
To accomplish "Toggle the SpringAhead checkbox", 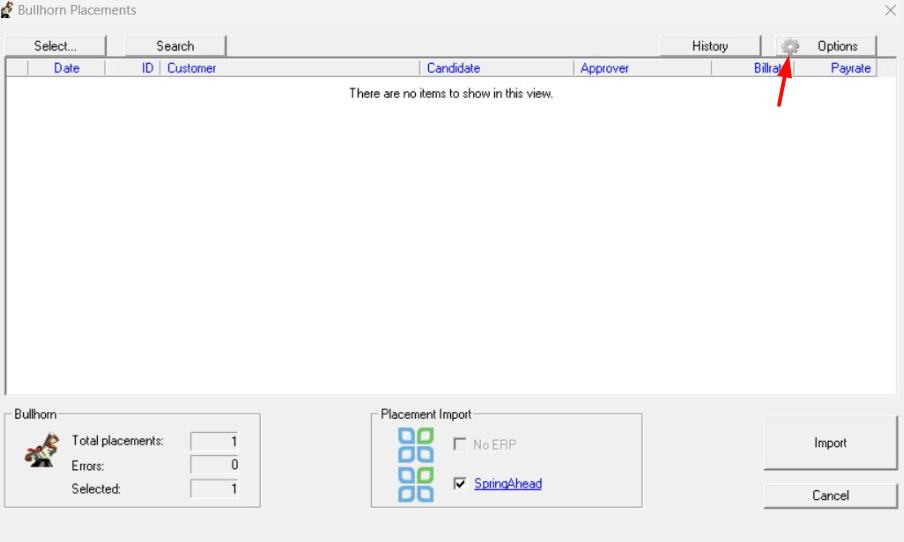I will pyautogui.click(x=460, y=484).
